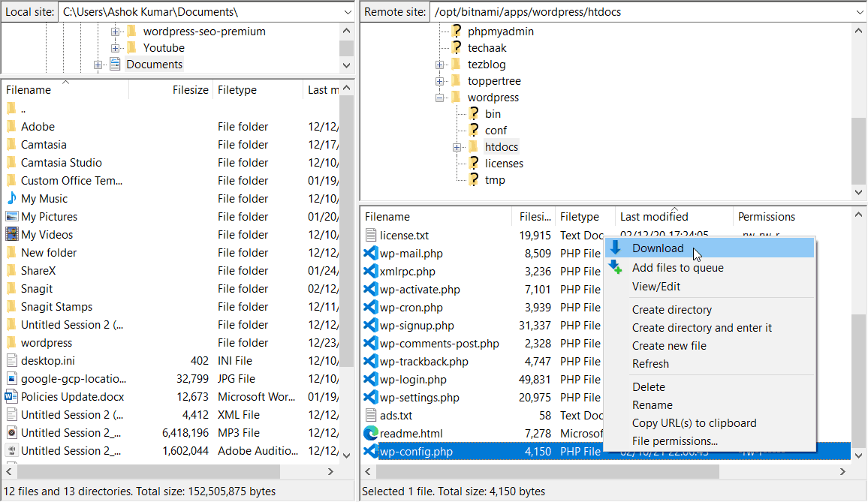Choose Refresh from the context menu
The height and width of the screenshot is (502, 868).
point(710,364)
